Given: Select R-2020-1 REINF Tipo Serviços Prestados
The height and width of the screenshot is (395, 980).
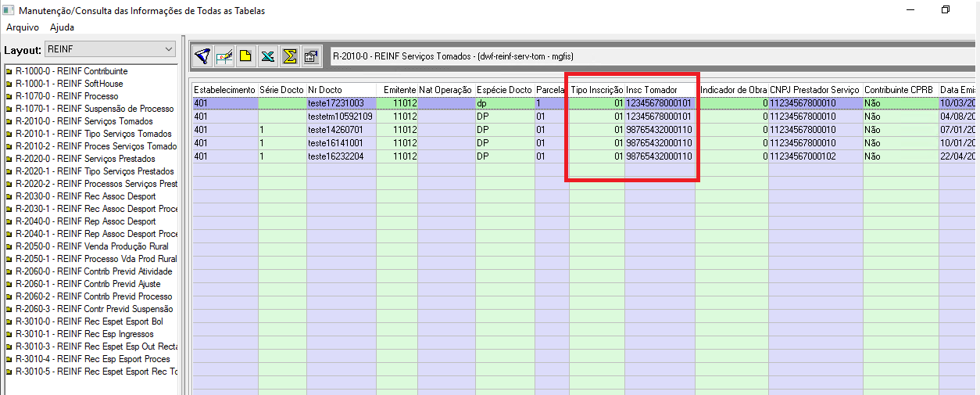Looking at the screenshot, I should (95, 171).
